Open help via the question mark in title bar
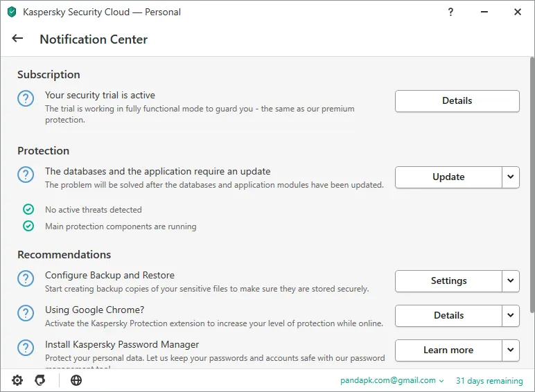This screenshot has height=392, width=535. point(450,12)
